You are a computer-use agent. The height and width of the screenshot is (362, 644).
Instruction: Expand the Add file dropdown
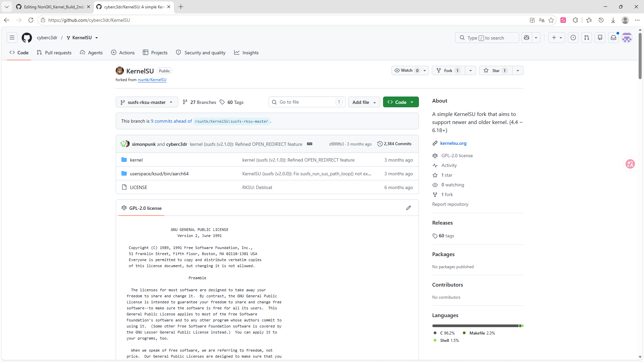coord(364,102)
